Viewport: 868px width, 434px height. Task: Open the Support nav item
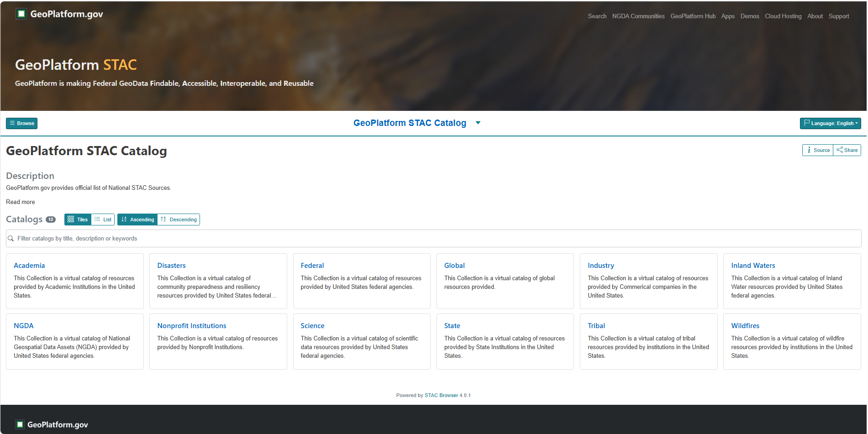[x=839, y=16]
